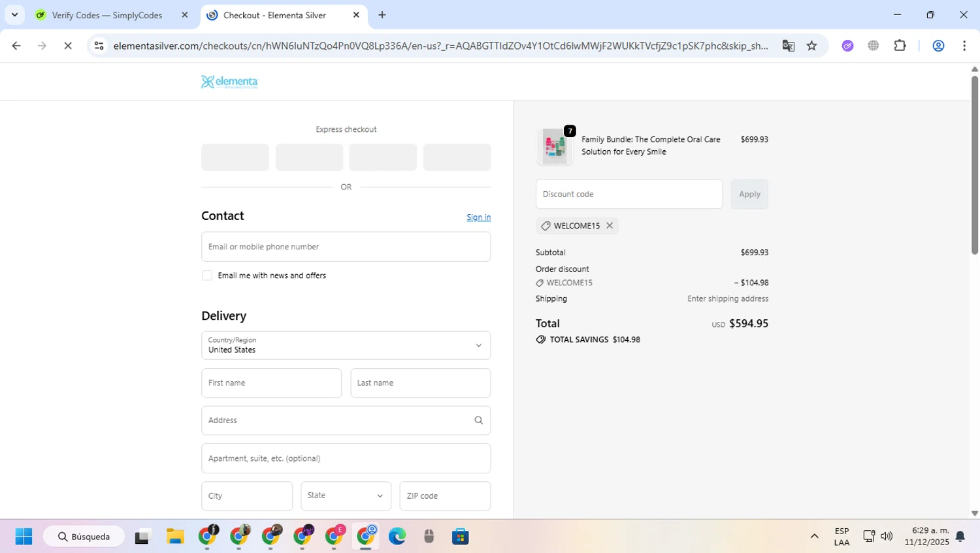This screenshot has width=980, height=553.
Task: Open Microsoft Edge from the taskbar
Action: click(397, 537)
